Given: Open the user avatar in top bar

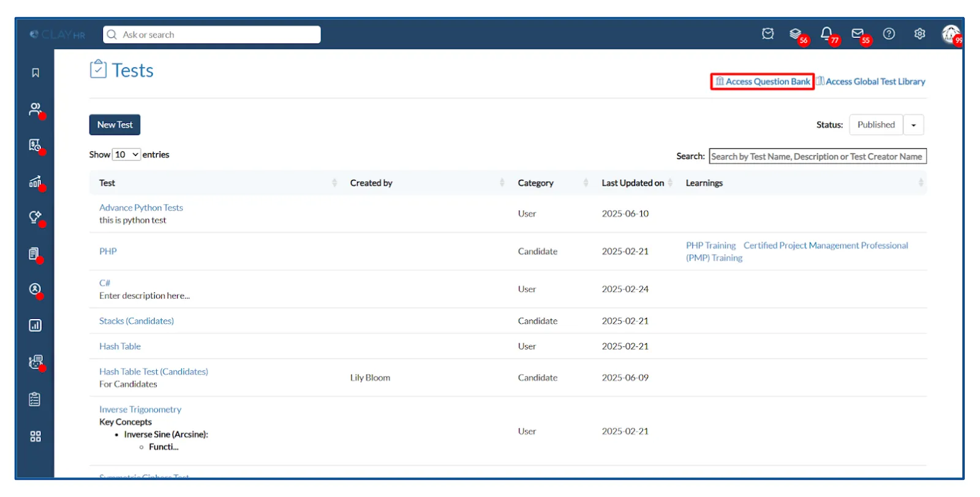Looking at the screenshot, I should point(951,34).
